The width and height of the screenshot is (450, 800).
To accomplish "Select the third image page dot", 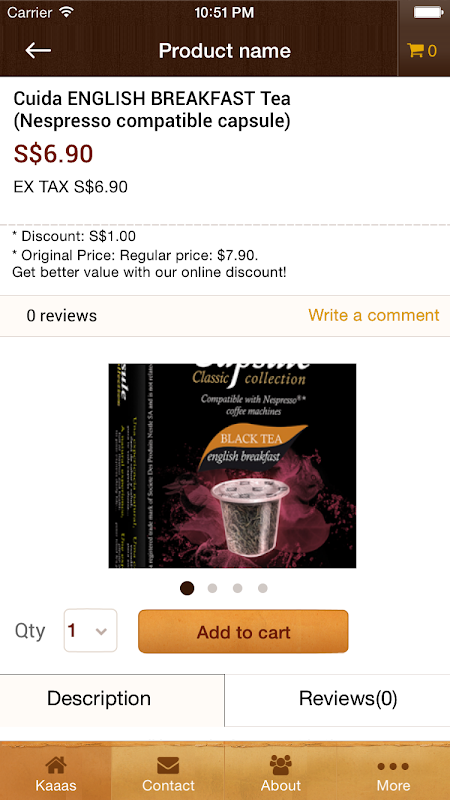I will (237, 588).
